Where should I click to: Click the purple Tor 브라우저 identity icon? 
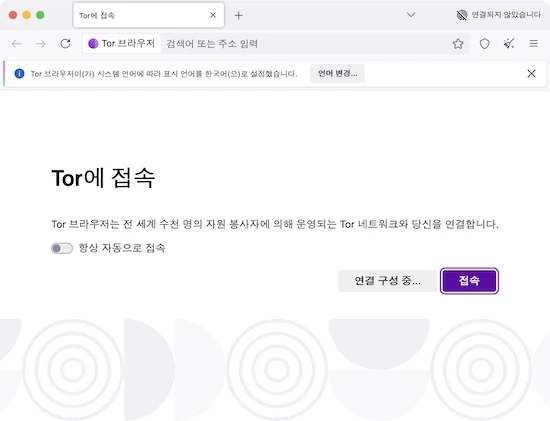(x=93, y=44)
